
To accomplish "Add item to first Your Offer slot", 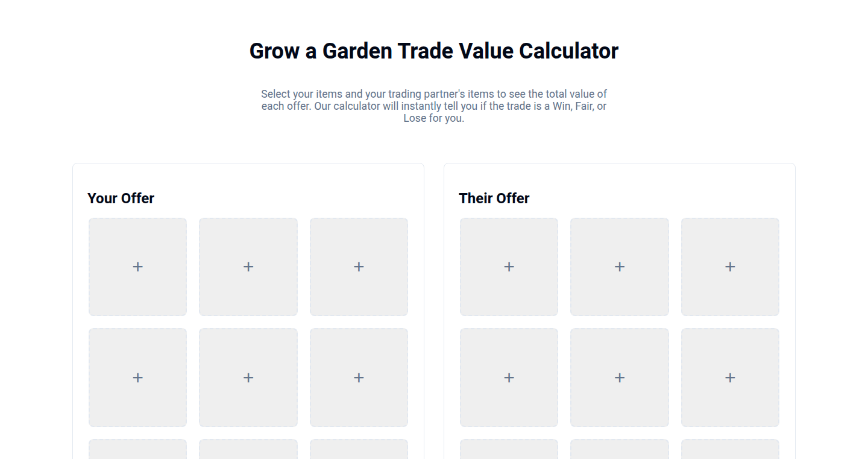I will click(x=137, y=267).
